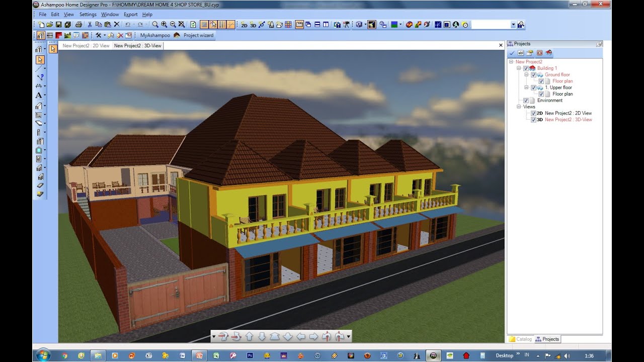Open a new 3D view
644x362 pixels.
[253, 24]
